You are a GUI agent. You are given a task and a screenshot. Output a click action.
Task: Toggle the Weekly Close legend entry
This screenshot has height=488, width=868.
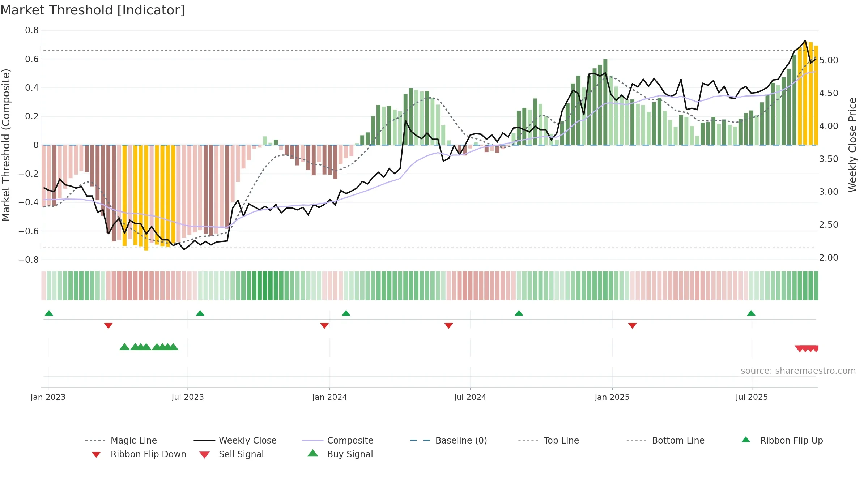[x=235, y=440]
